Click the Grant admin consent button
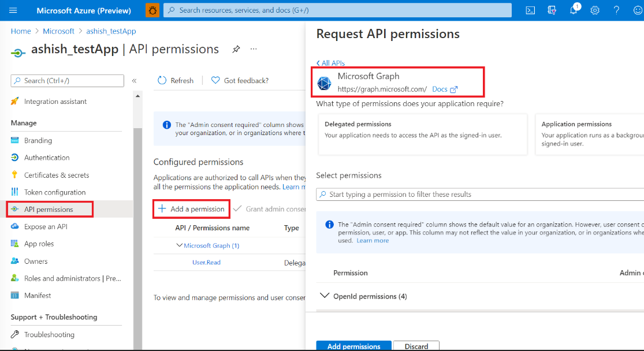 (269, 209)
